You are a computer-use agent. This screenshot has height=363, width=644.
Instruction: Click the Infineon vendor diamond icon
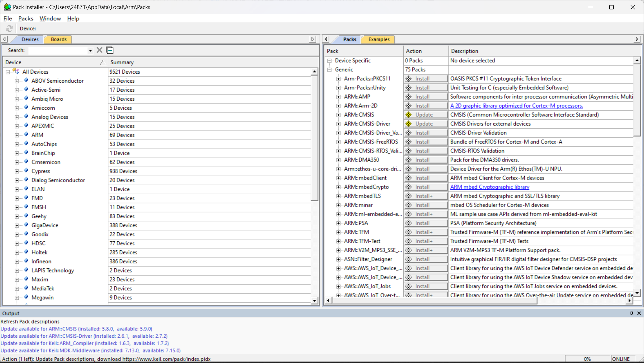pyautogui.click(x=26, y=261)
